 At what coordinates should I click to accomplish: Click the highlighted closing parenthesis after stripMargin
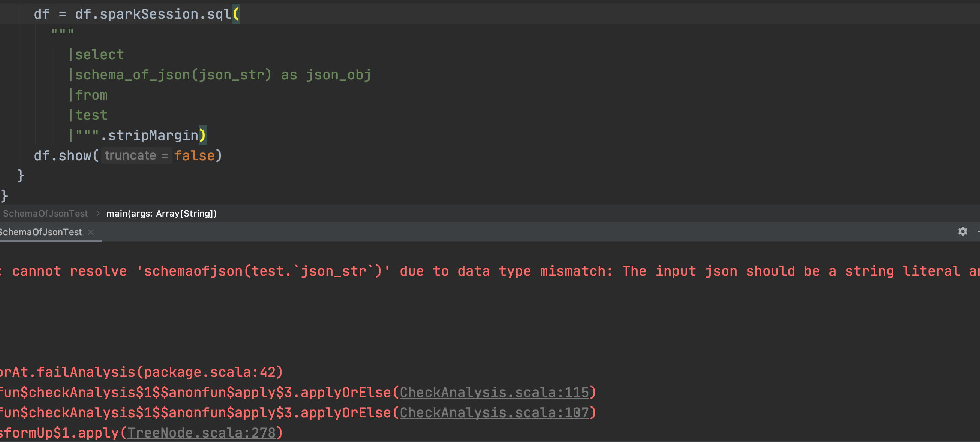click(203, 135)
